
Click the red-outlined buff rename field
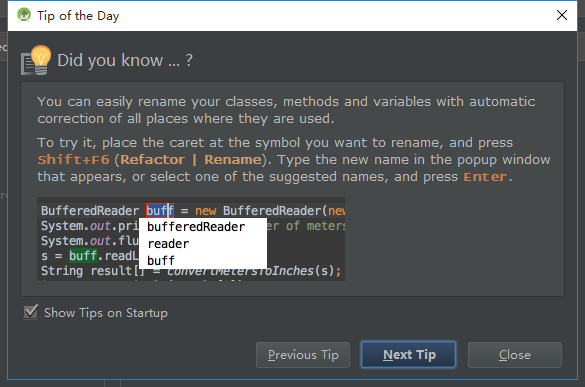click(x=160, y=211)
